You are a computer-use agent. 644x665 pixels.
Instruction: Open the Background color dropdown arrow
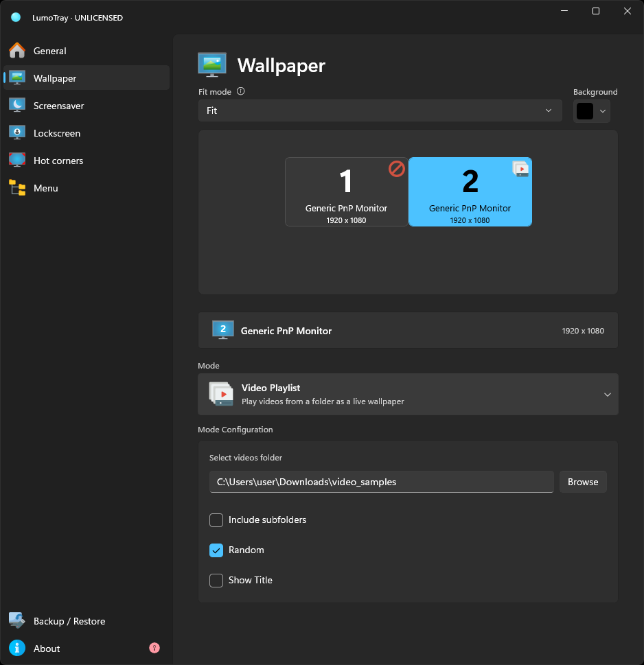pyautogui.click(x=602, y=111)
